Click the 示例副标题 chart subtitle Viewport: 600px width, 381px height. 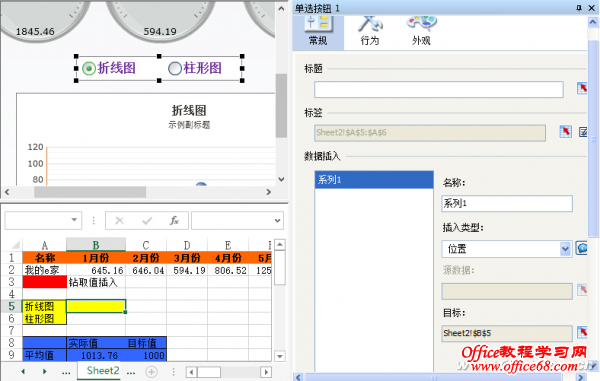189,125
